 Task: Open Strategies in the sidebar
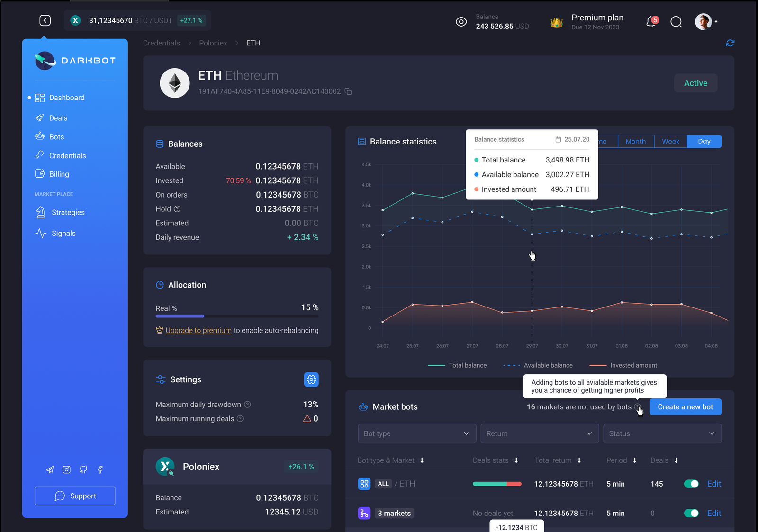click(68, 213)
